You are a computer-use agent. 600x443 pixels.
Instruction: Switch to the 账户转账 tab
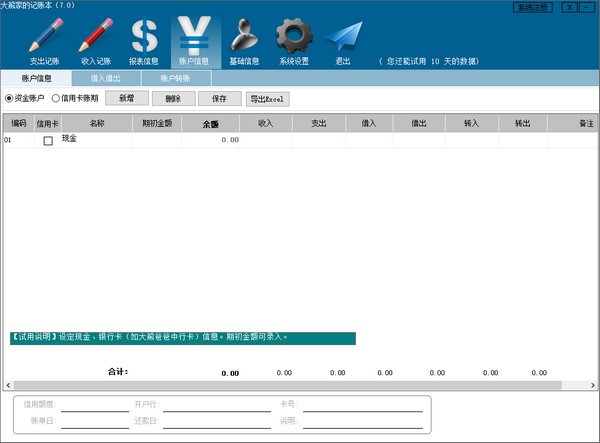click(x=176, y=78)
